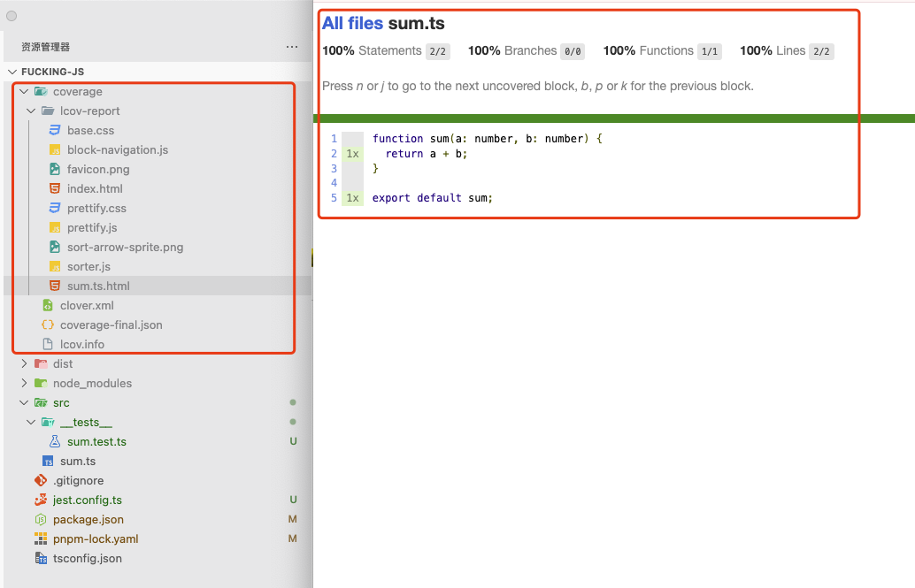
Task: Open tsconfig.json file
Action: [88, 558]
